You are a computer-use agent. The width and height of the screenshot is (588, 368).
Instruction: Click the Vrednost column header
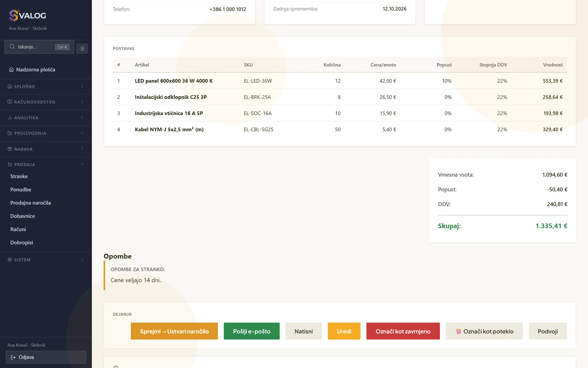553,65
